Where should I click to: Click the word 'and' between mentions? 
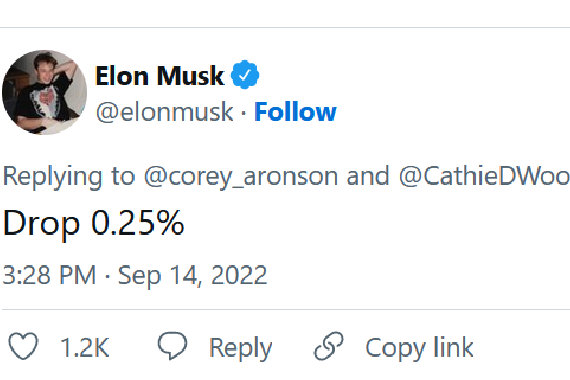coord(368,176)
